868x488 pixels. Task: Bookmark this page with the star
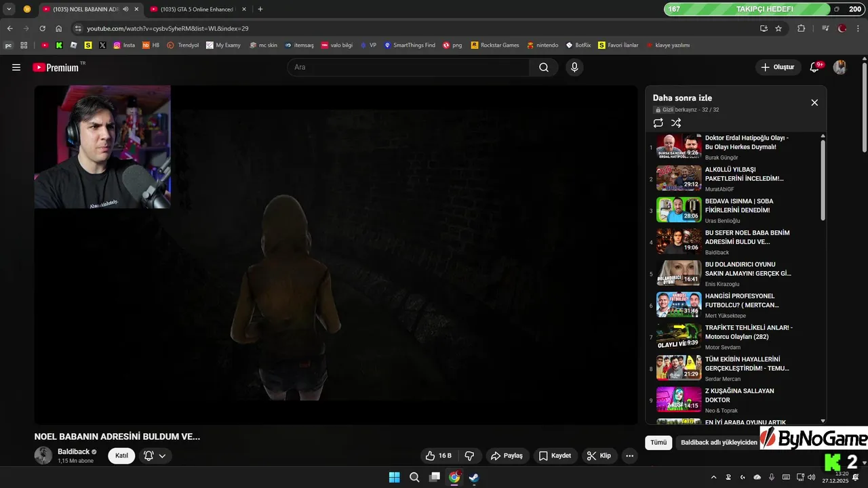[x=778, y=28]
